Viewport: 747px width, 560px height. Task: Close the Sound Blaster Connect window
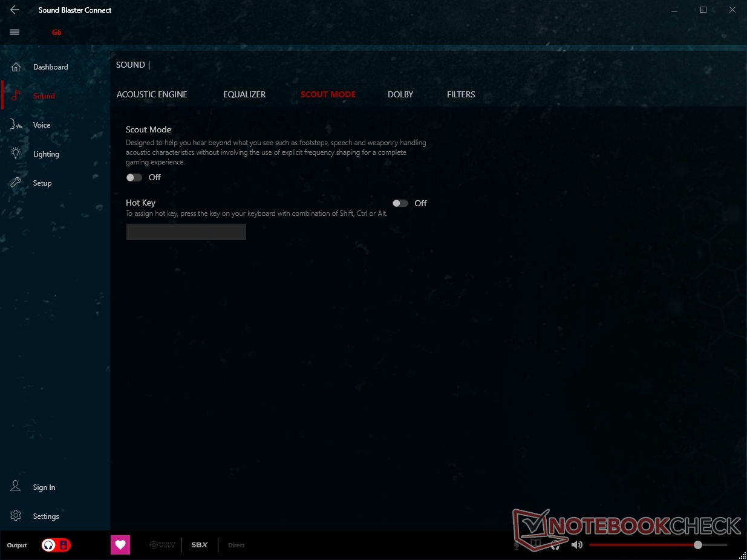(732, 10)
